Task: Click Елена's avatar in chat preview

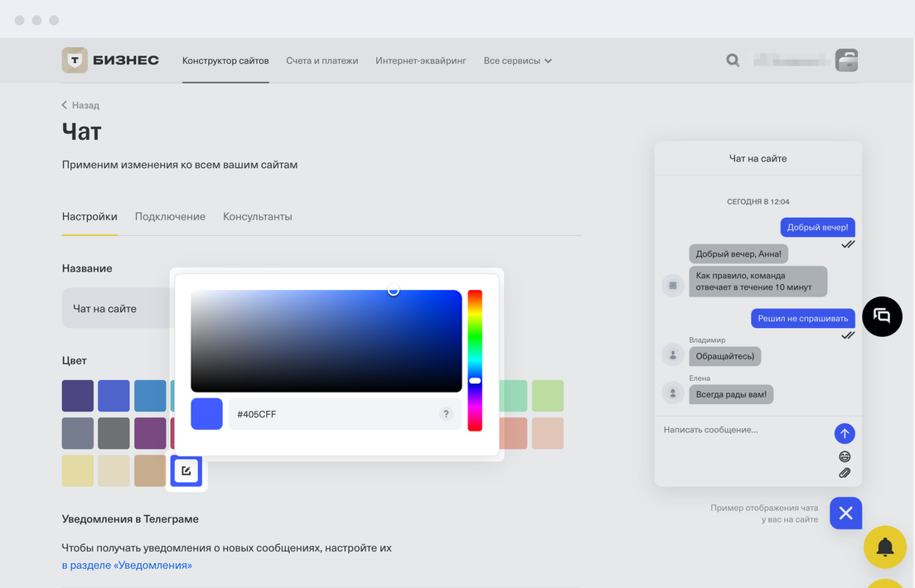Action: pyautogui.click(x=673, y=393)
